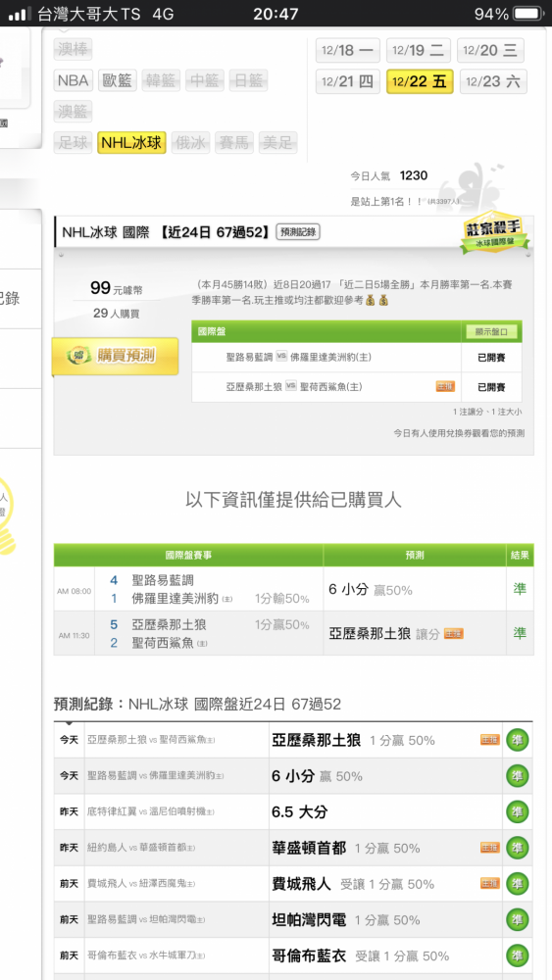Click the 哥倫布藍衣 vs 水牛城軍刀 matchup

[146, 955]
